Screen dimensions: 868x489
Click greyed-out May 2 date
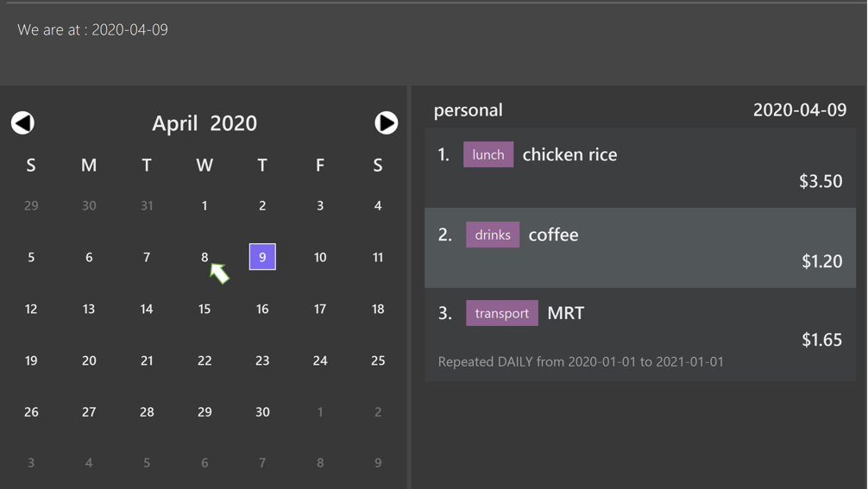[x=378, y=412]
